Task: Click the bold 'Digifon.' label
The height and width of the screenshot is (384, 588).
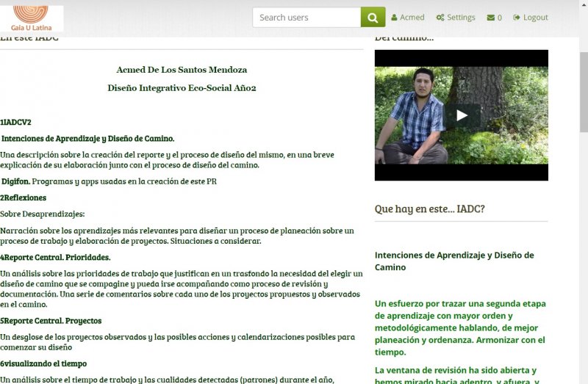Action: pyautogui.click(x=15, y=181)
